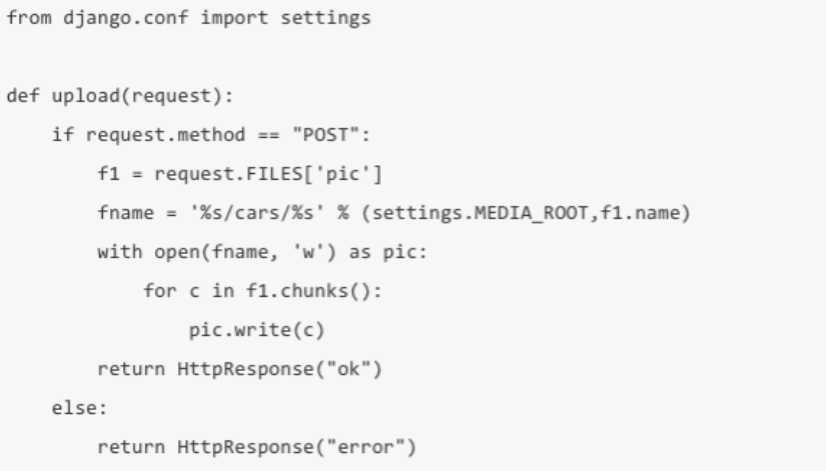
Task: Click 'HttpResponse("error")' on last line
Action: click(x=297, y=447)
